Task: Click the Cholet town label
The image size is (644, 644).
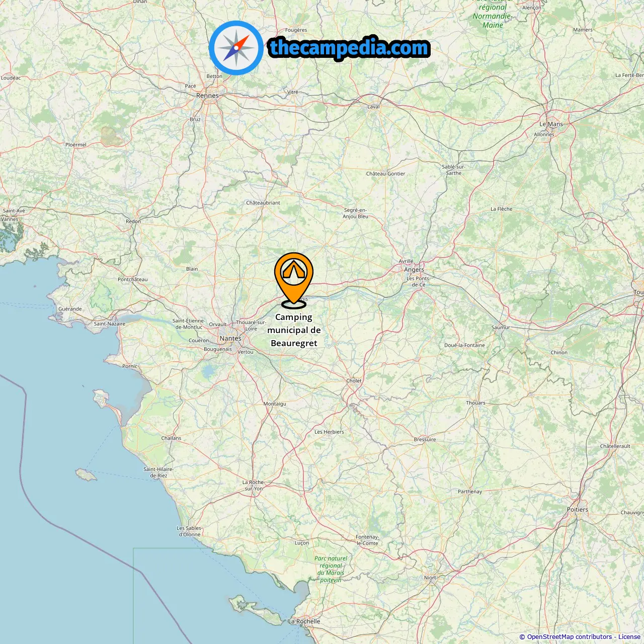Action: (354, 380)
